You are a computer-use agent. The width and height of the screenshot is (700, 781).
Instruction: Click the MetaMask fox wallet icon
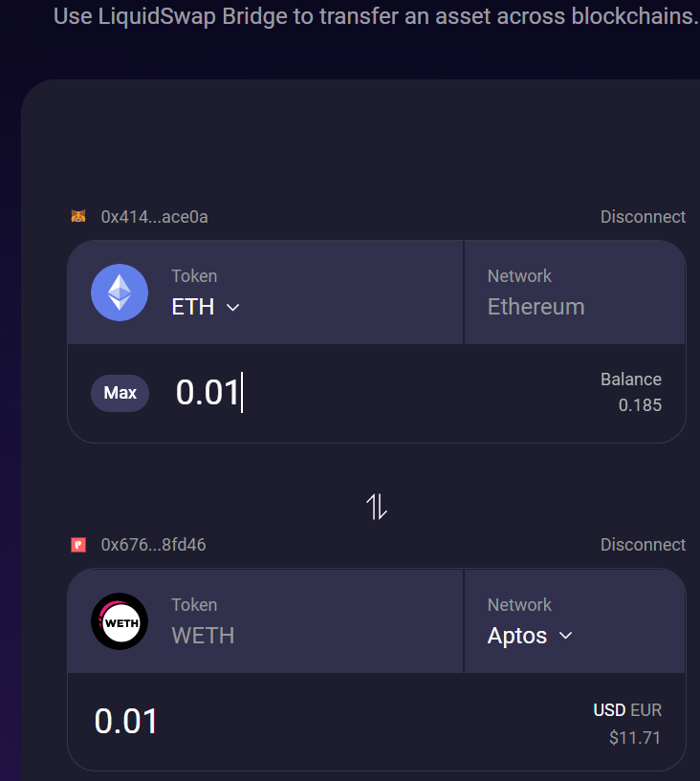pyautogui.click(x=78, y=217)
